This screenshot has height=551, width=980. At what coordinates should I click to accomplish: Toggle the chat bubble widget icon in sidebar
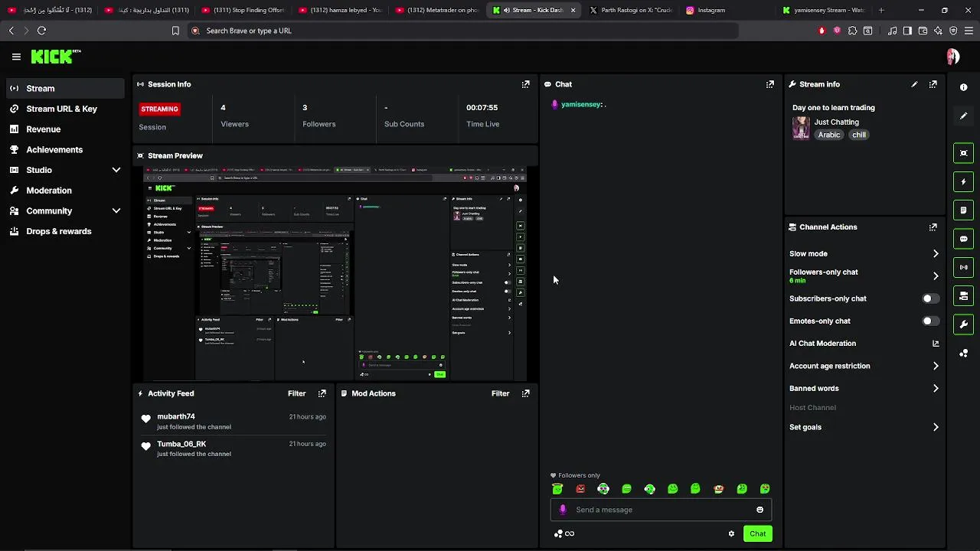pyautogui.click(x=963, y=239)
